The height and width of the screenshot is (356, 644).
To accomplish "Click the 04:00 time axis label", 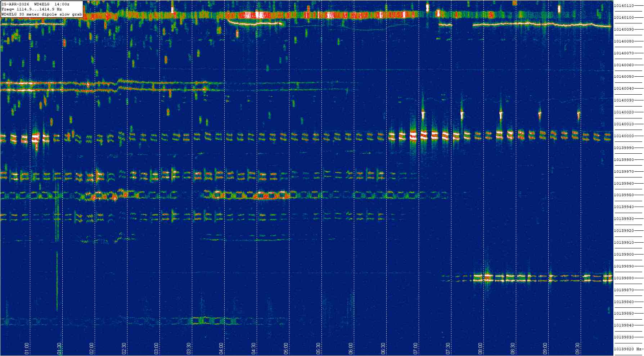I will [x=221, y=348].
